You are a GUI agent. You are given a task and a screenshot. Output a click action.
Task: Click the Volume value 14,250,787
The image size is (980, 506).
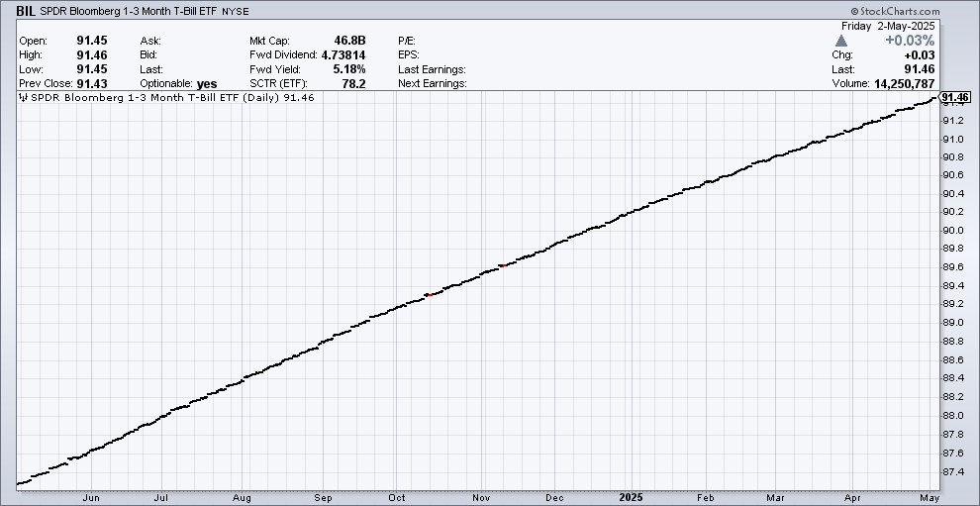(905, 84)
